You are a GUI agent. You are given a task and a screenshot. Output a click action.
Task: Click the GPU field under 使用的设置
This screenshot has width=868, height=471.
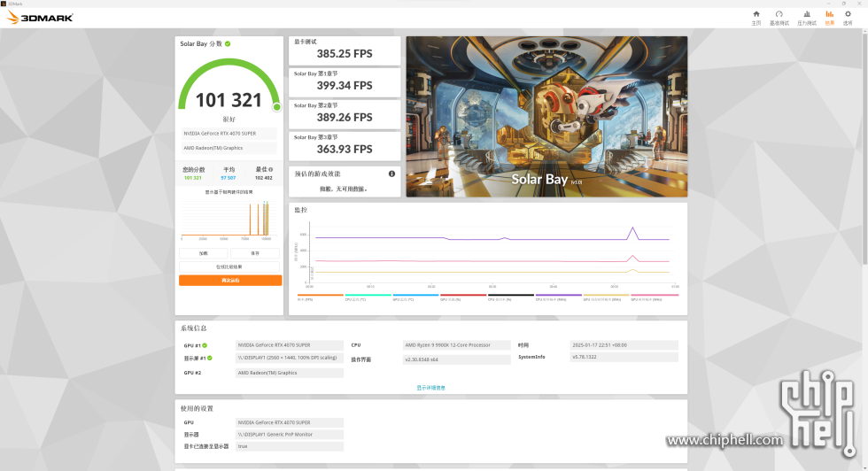(290, 423)
